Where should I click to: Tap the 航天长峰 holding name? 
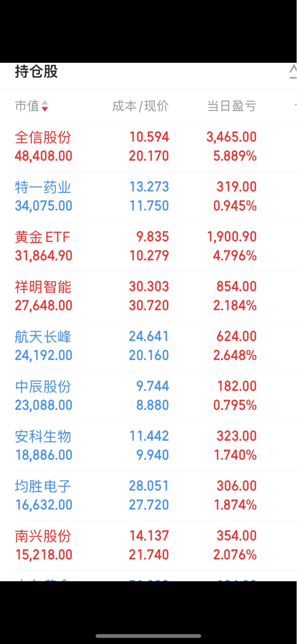(43, 337)
